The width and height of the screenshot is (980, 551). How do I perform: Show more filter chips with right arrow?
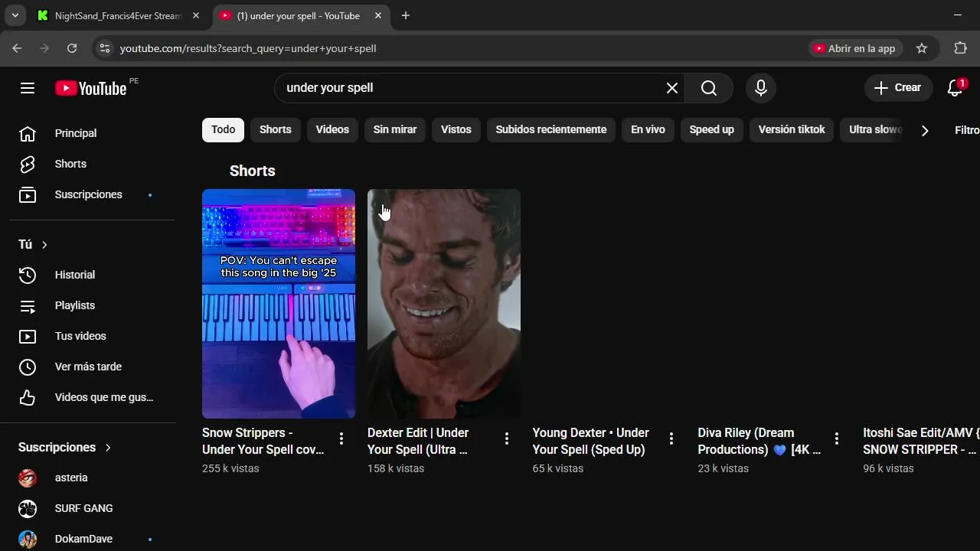(925, 130)
